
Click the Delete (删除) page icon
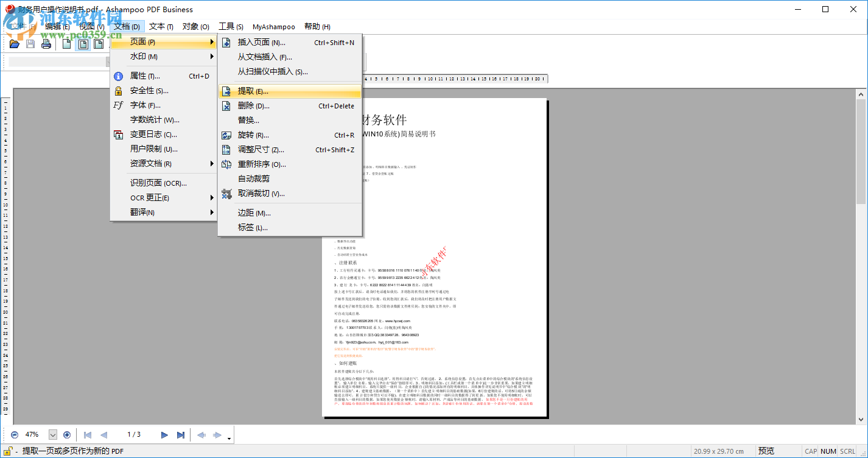226,106
